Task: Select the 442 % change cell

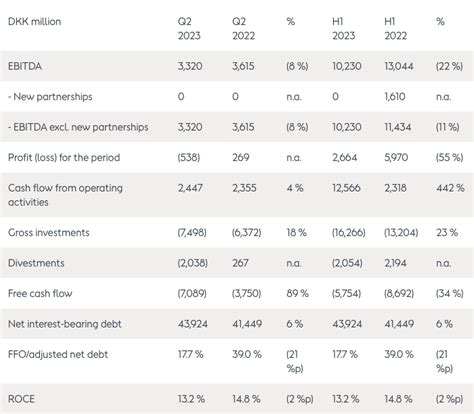Action: click(x=450, y=188)
